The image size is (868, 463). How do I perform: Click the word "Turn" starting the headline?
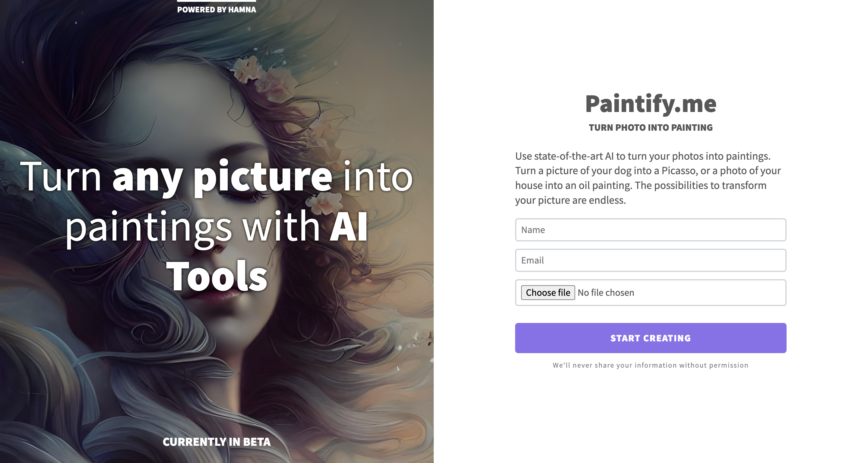[61, 177]
